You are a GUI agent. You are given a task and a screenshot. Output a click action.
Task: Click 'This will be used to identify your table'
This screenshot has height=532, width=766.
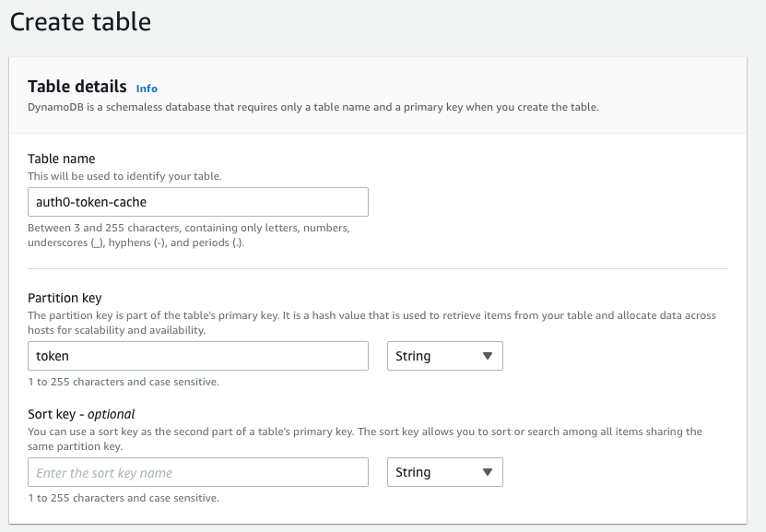(124, 175)
